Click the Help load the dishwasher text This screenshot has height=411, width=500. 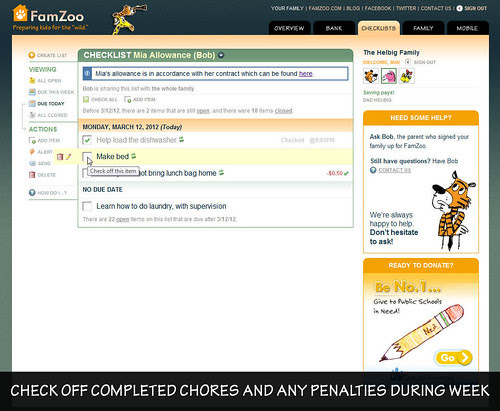coord(136,140)
